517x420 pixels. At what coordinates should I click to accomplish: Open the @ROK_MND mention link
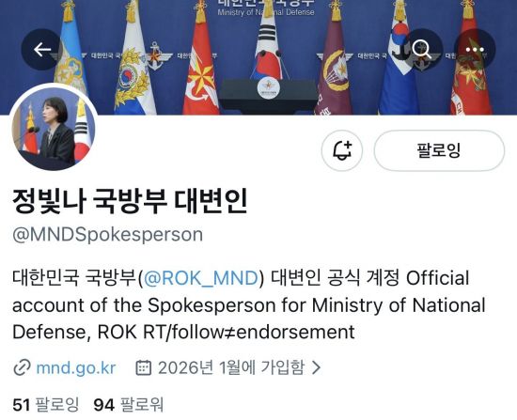click(x=201, y=278)
